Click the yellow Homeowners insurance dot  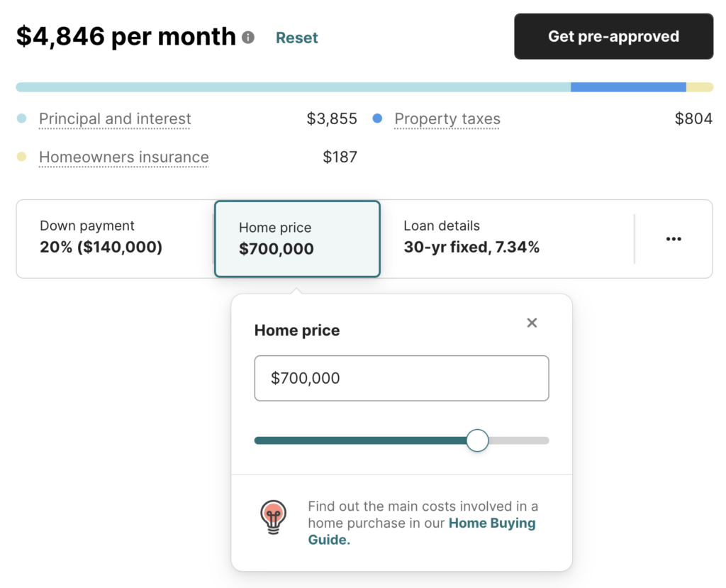21,157
